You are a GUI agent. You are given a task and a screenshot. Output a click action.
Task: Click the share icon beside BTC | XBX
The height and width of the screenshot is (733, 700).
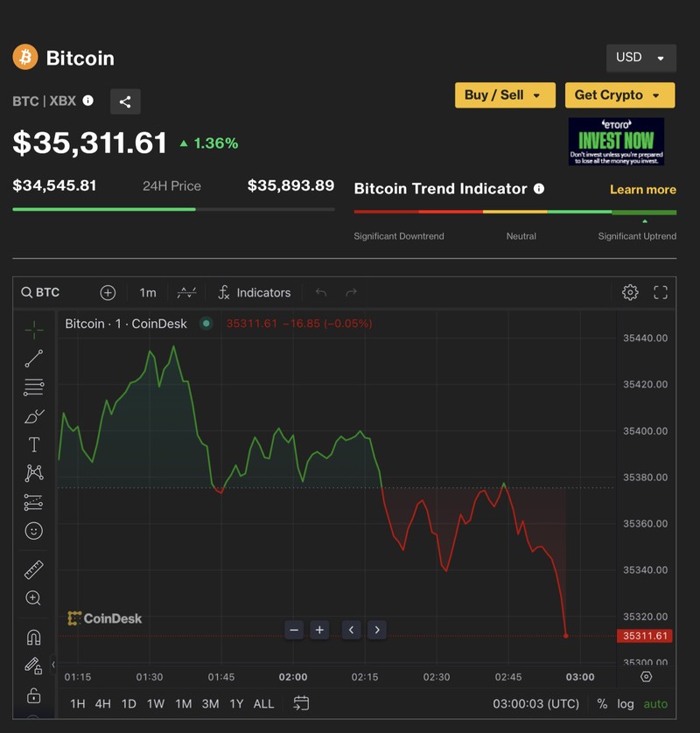pos(125,101)
